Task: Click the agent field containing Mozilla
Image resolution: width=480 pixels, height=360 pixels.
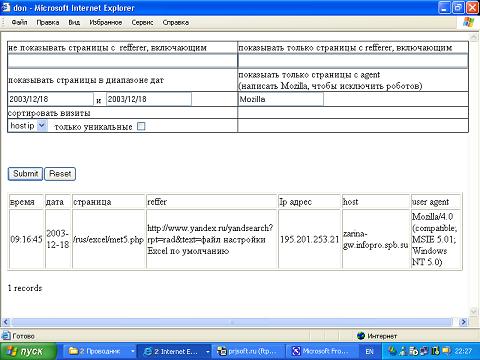Action: (281, 99)
